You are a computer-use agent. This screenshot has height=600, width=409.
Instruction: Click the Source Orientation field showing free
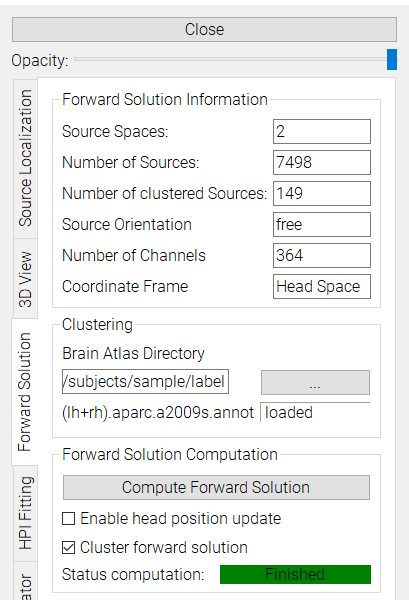(x=322, y=225)
